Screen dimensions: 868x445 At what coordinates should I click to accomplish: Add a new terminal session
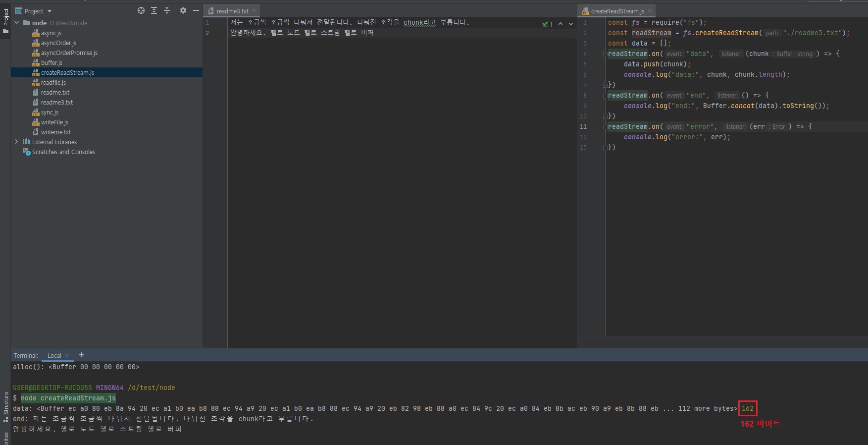pyautogui.click(x=82, y=355)
